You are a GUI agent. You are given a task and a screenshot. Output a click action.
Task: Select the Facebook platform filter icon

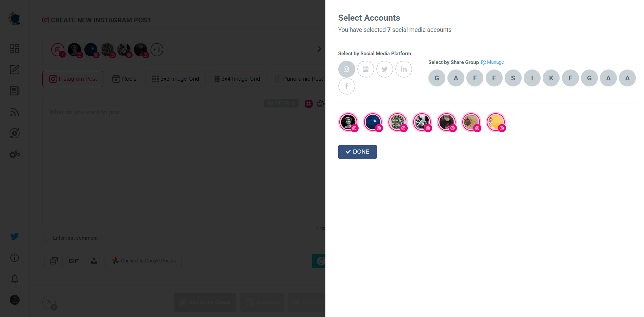[x=346, y=86]
